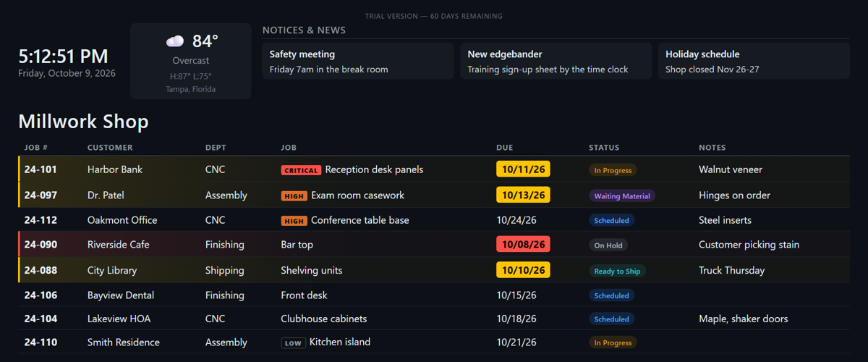Click the CRITICAL priority badge
868x362 pixels.
coord(301,170)
